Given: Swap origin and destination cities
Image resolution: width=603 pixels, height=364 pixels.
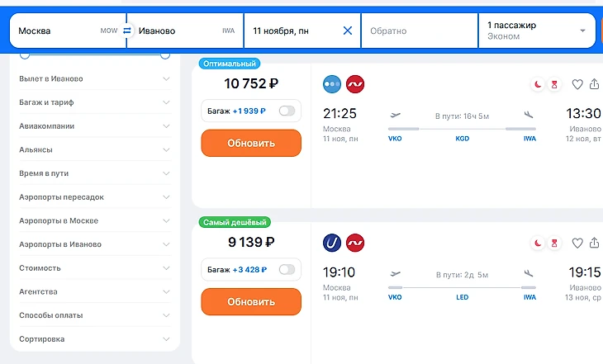Looking at the screenshot, I should 127,31.
